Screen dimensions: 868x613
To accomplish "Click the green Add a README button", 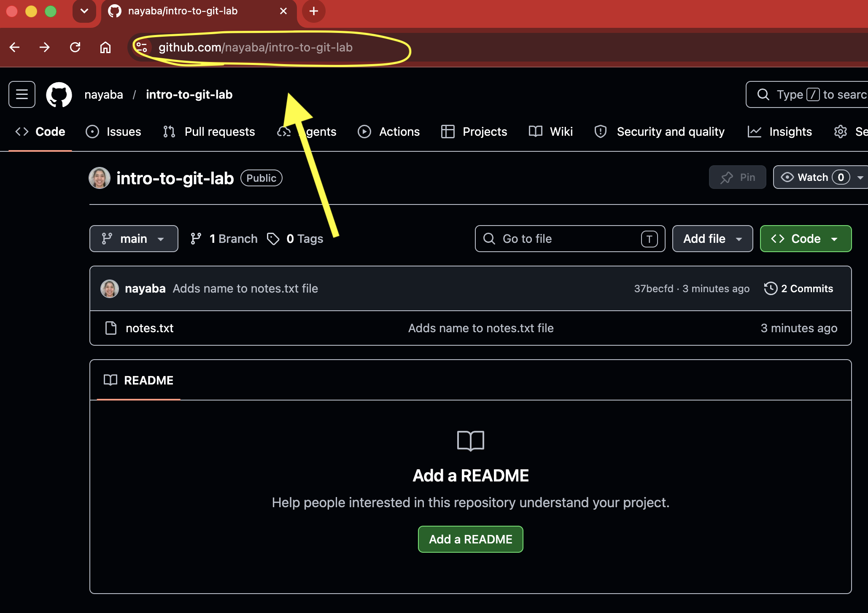I will [470, 539].
